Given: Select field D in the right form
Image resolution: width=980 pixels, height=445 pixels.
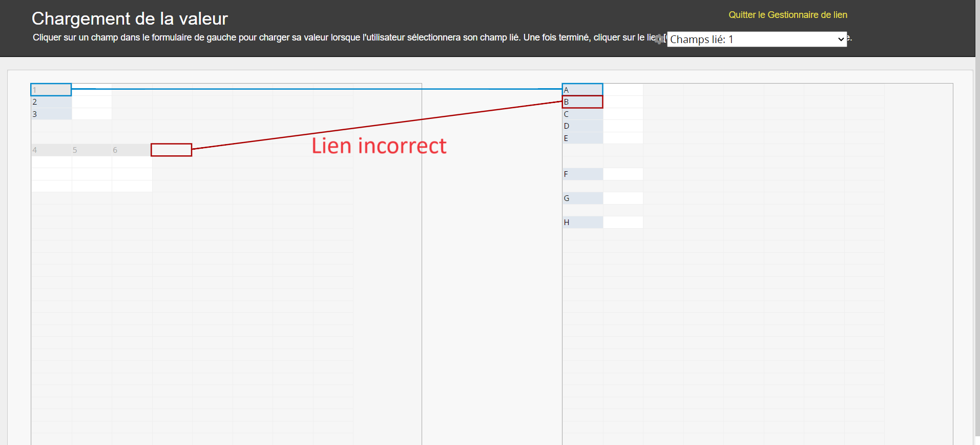Looking at the screenshot, I should (x=582, y=126).
